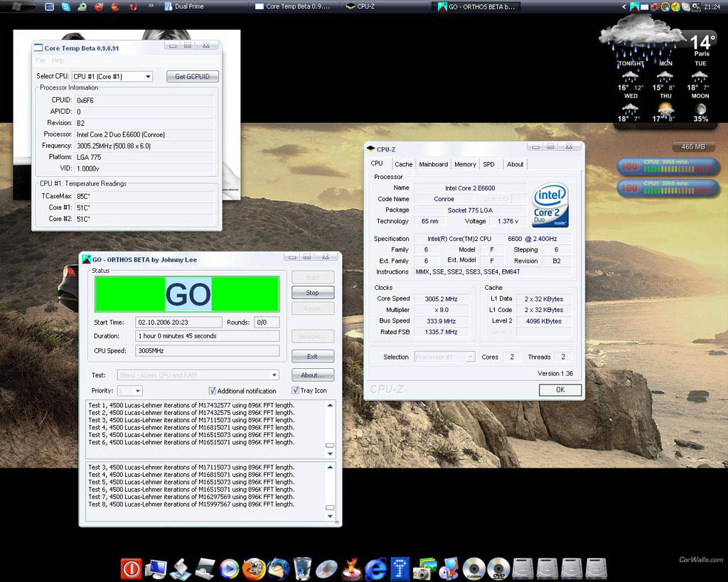
Task: Expand hidden system tray icons arrow
Action: [624, 6]
